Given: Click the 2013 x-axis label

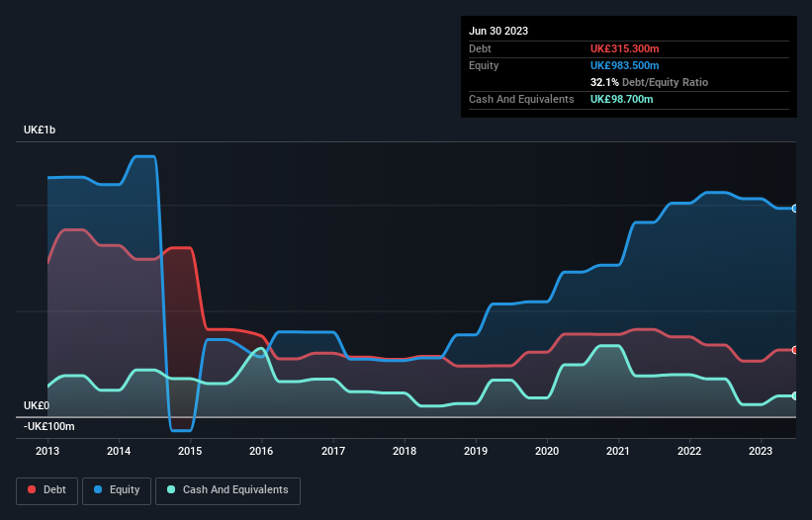Looking at the screenshot, I should [x=47, y=451].
